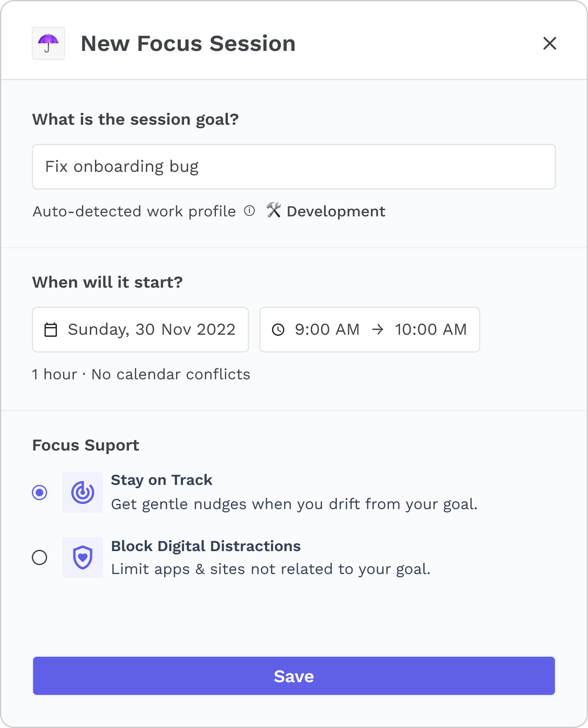Viewport: 588px width, 728px height.
Task: Click the Block Digital Distractions option title
Action: [206, 546]
